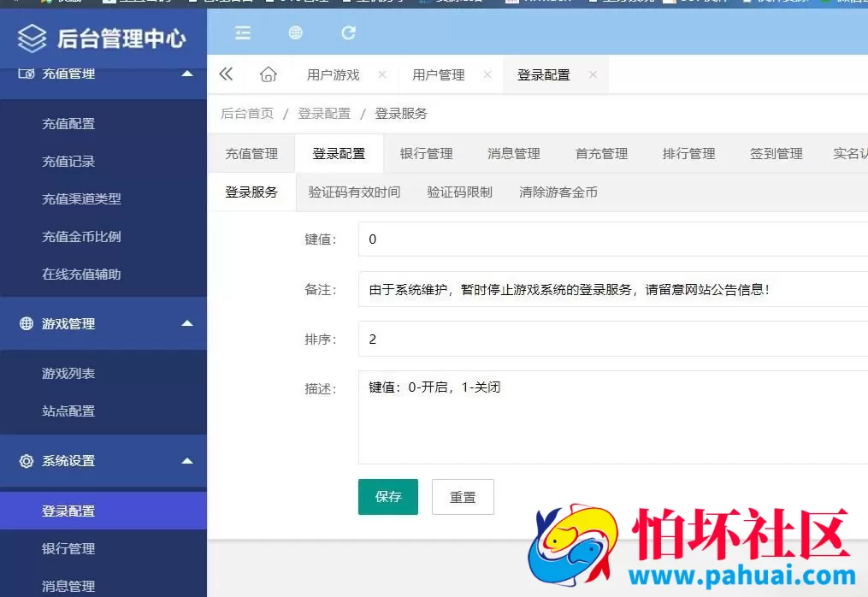The height and width of the screenshot is (597, 868).
Task: Click the layered logo icon of 后台管理中心
Action: (32, 38)
